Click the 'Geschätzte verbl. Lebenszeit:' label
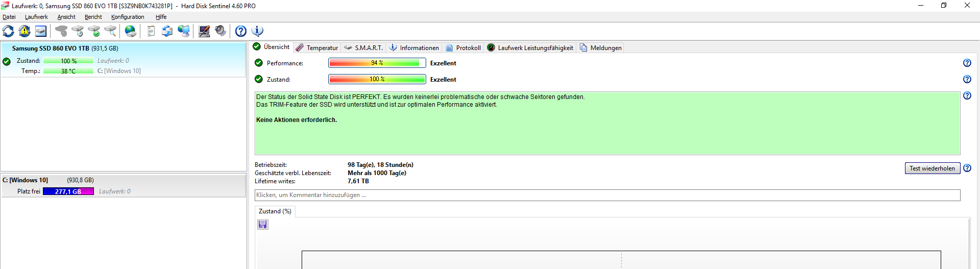The height and width of the screenshot is (269, 980). (x=293, y=173)
